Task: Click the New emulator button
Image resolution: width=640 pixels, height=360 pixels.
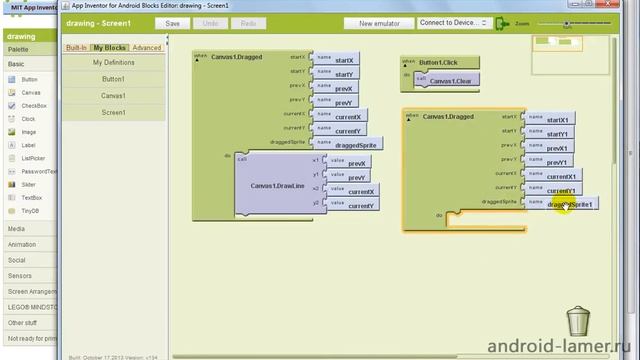Action: (379, 24)
